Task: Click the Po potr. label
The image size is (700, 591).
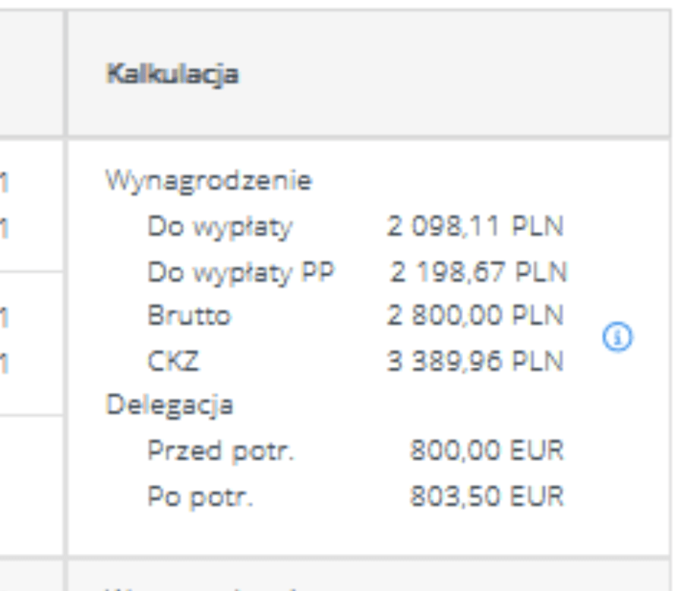Action: click(x=200, y=496)
